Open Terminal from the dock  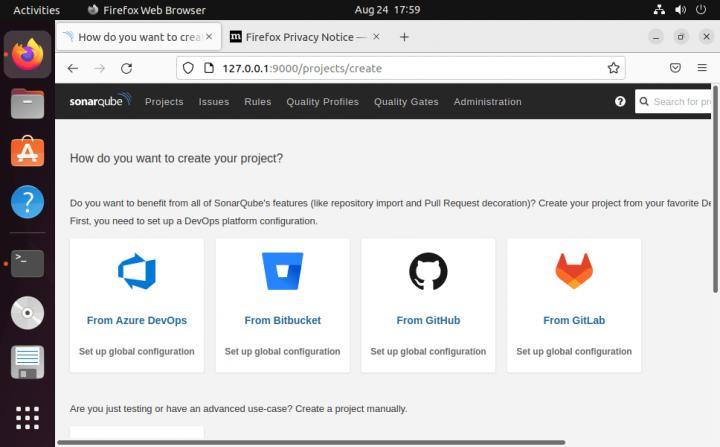28,263
